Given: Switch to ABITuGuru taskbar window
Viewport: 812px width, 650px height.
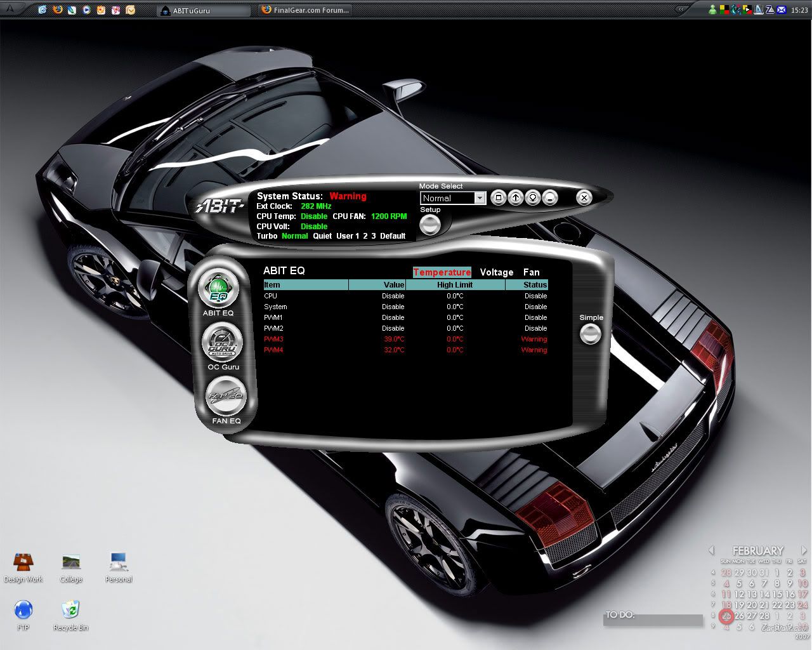Looking at the screenshot, I should (203, 10).
